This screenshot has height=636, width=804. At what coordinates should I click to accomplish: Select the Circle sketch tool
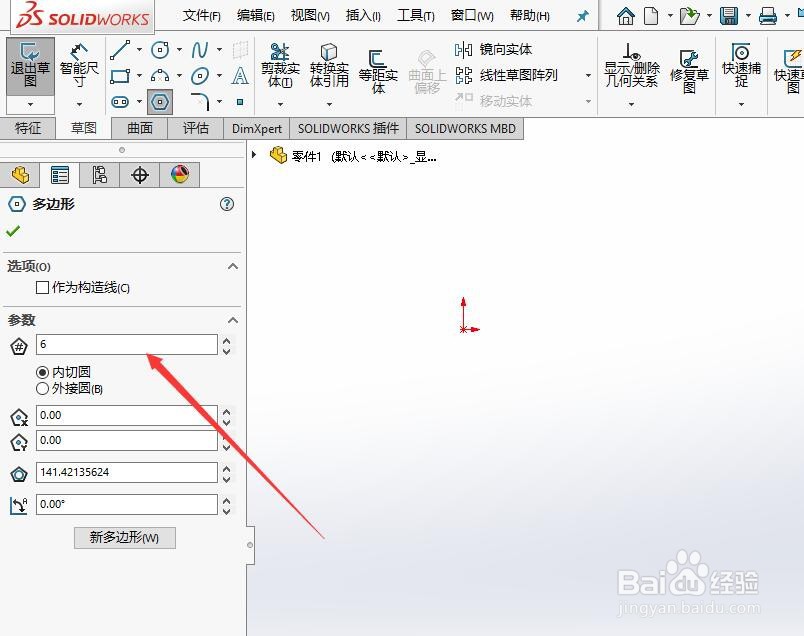[x=160, y=50]
